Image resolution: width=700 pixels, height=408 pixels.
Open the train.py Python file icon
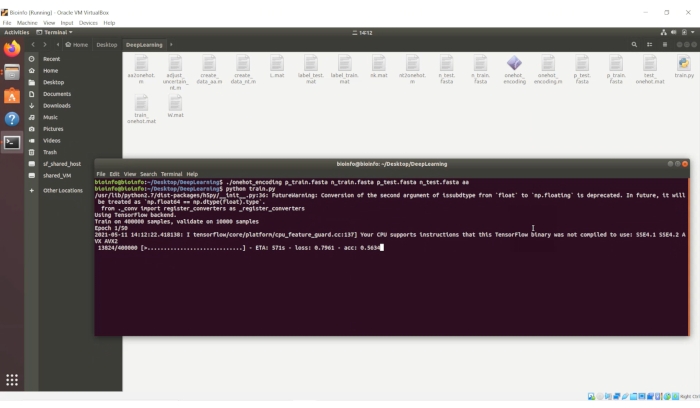pos(683,66)
